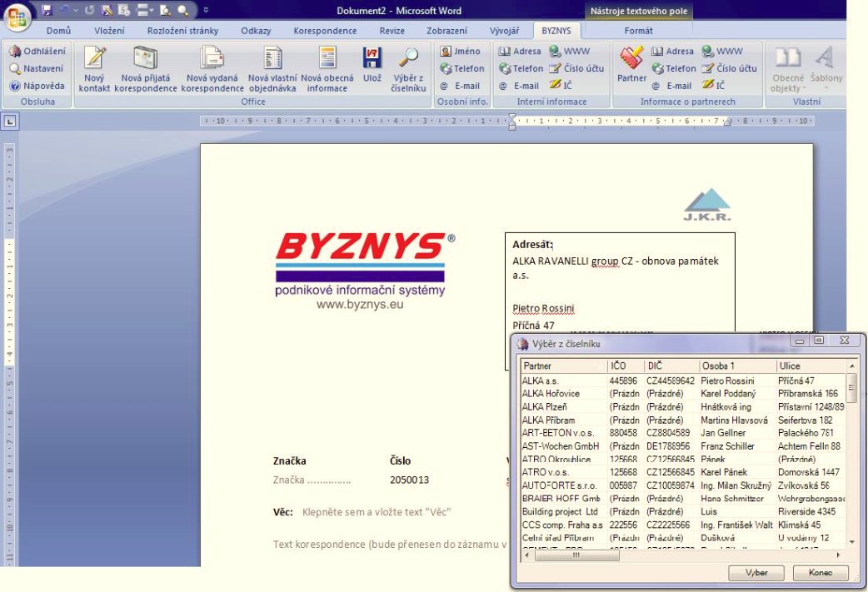Insert Adresa from Interní informace group
Viewport: 868px width, 592px height.
(519, 52)
